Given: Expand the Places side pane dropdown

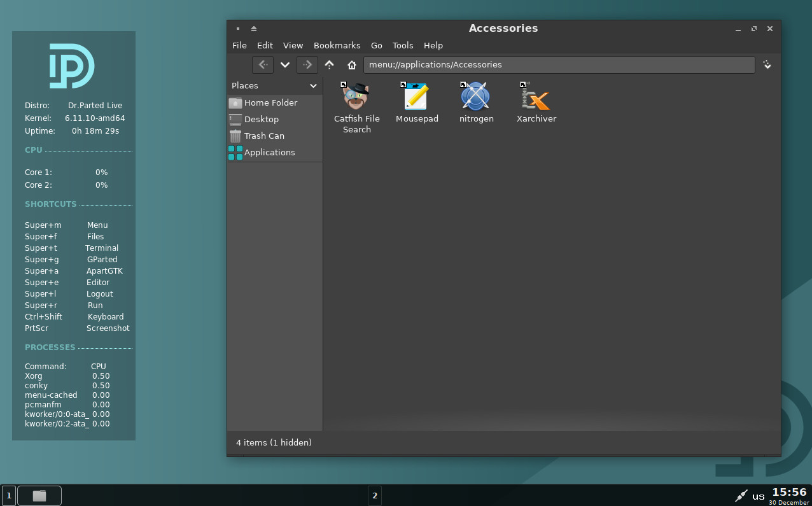Looking at the screenshot, I should pyautogui.click(x=313, y=85).
